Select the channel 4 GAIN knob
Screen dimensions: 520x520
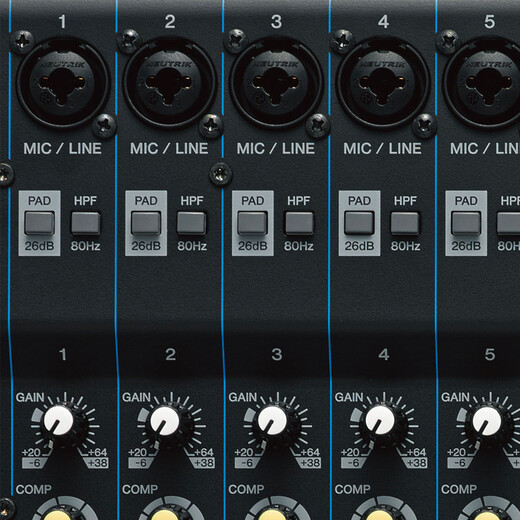(x=380, y=421)
